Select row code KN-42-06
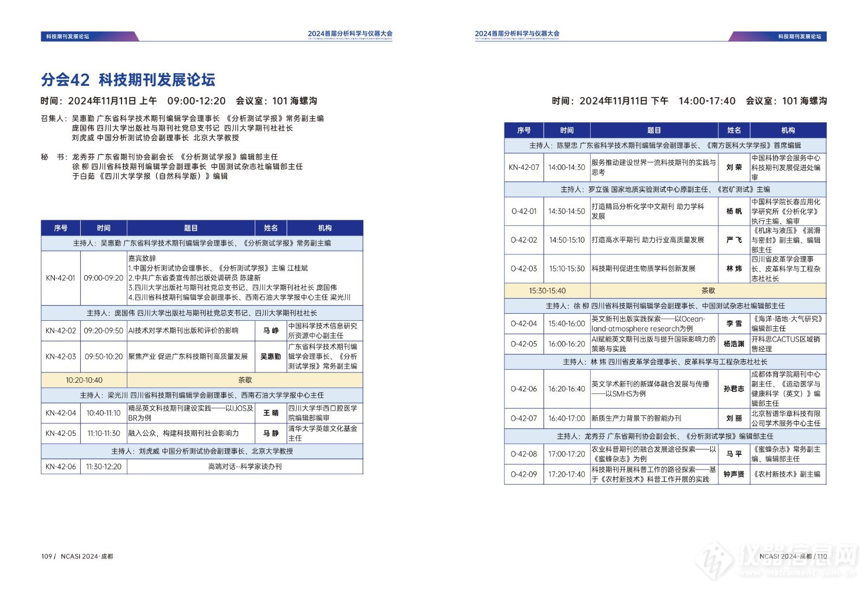868x589 pixels. tap(61, 467)
